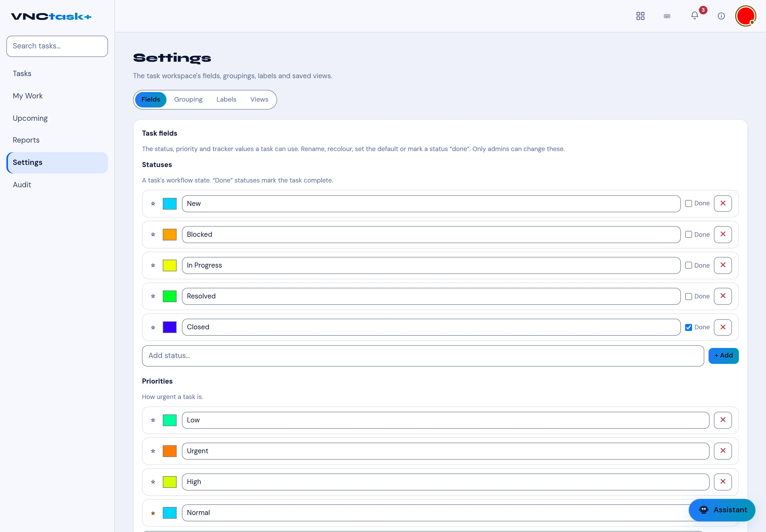Switch to the Views tab
Viewport: 766px width, 532px height.
(x=259, y=99)
